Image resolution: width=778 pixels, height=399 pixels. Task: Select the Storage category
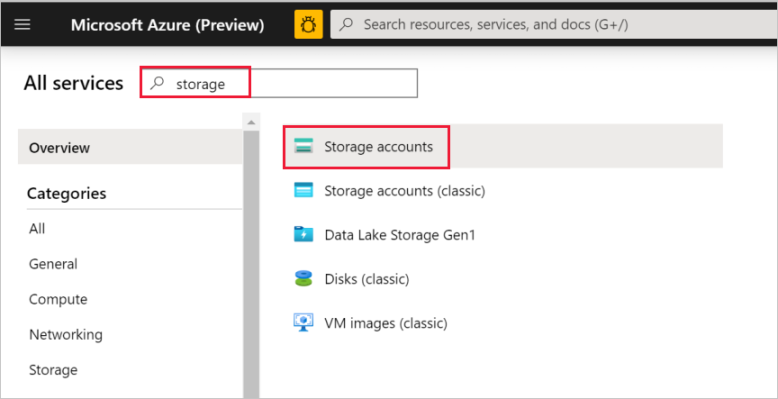point(53,370)
